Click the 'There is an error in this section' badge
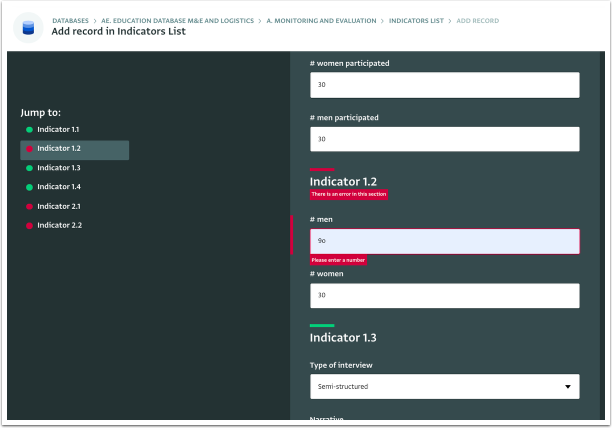Image resolution: width=612 pixels, height=428 pixels. tap(349, 194)
